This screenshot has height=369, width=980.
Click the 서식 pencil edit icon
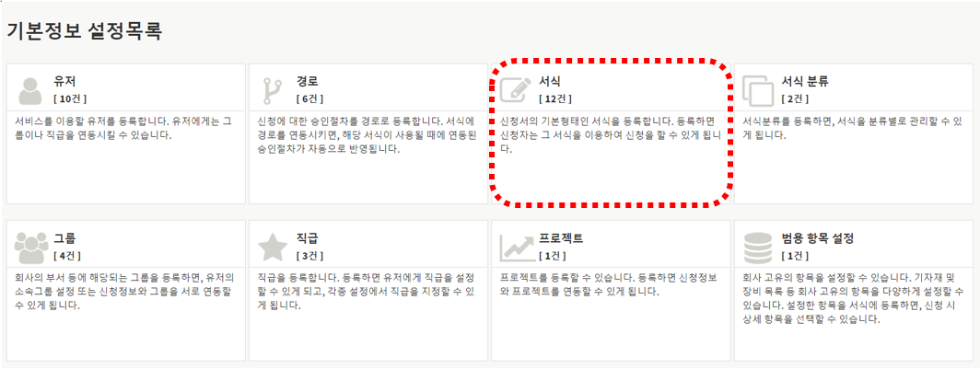[515, 90]
